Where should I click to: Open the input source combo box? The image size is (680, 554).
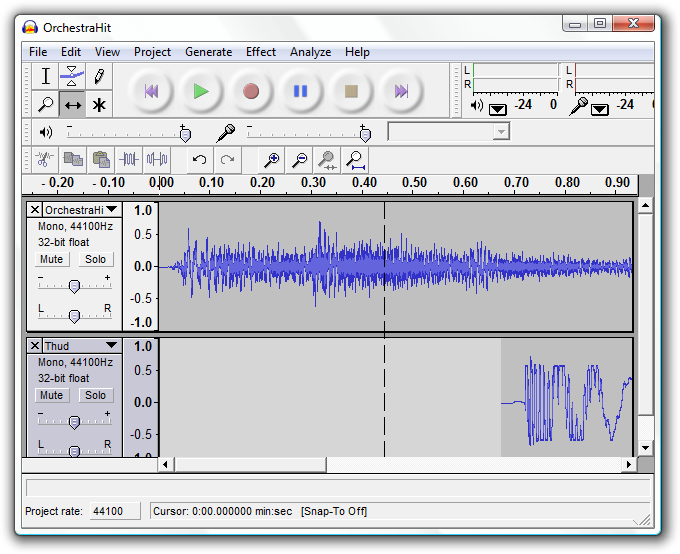pos(448,131)
